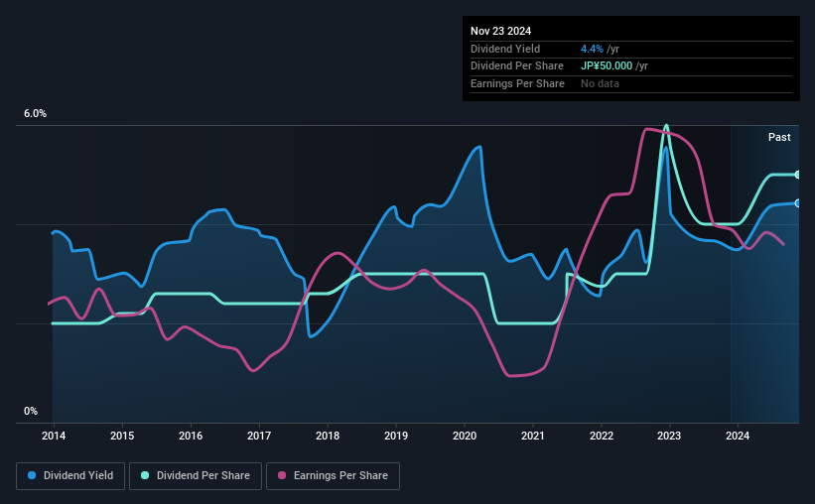815x504 pixels.
Task: Click the 2021 x-axis label
Action: point(533,436)
